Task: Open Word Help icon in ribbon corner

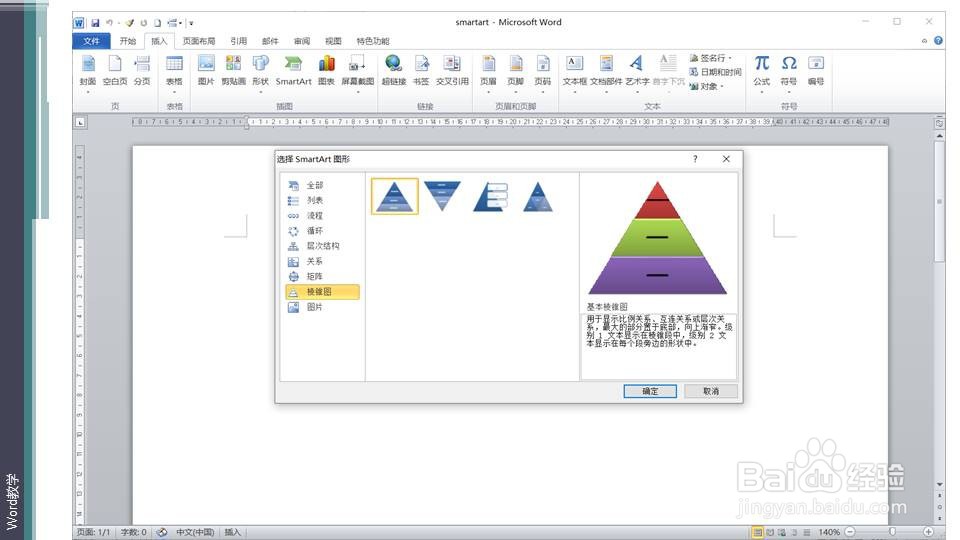Action: coord(938,41)
